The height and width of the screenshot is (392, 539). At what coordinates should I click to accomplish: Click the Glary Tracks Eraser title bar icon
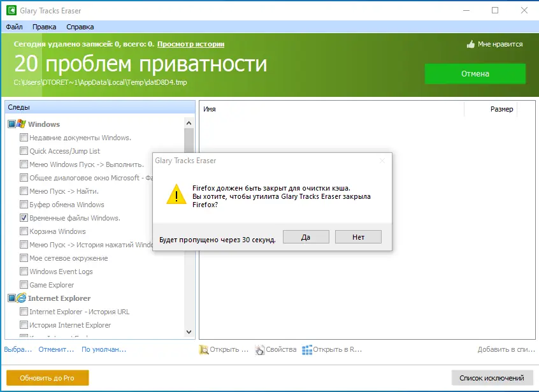[x=11, y=10]
